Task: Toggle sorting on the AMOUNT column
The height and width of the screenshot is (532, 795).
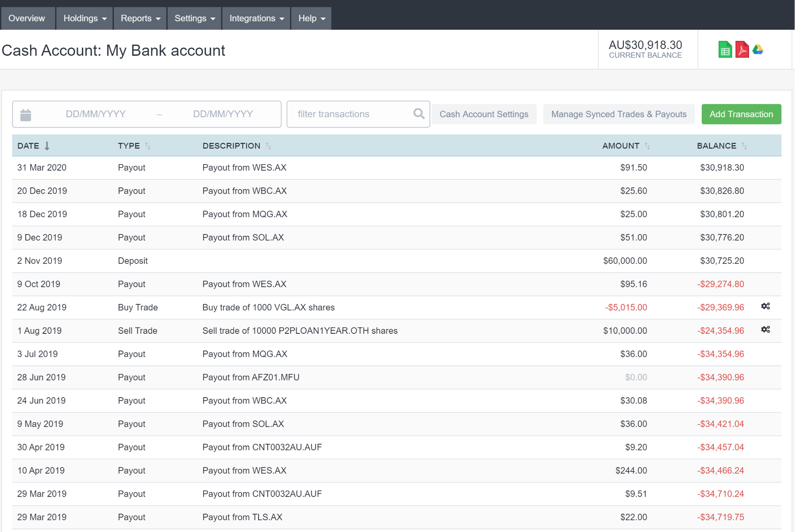Action: click(648, 146)
